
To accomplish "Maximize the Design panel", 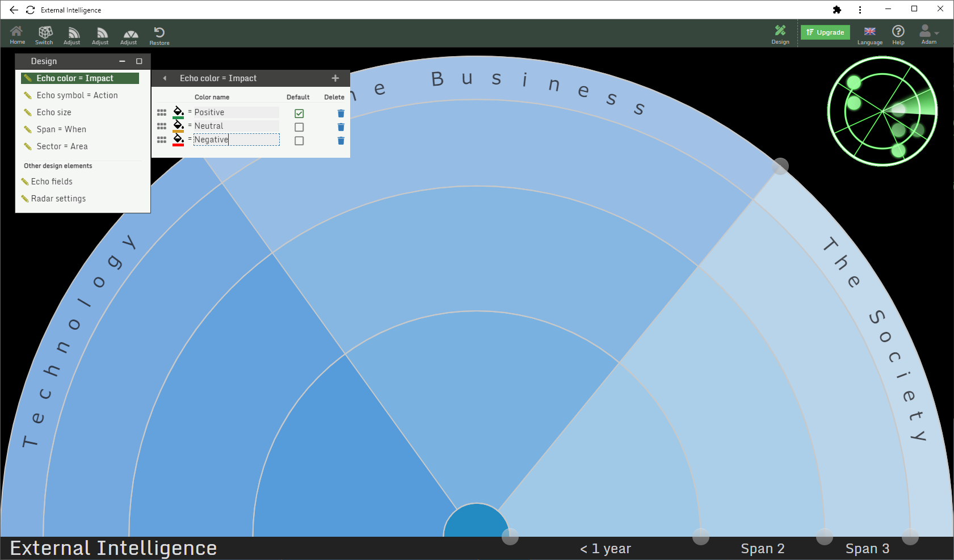I will tap(139, 61).
